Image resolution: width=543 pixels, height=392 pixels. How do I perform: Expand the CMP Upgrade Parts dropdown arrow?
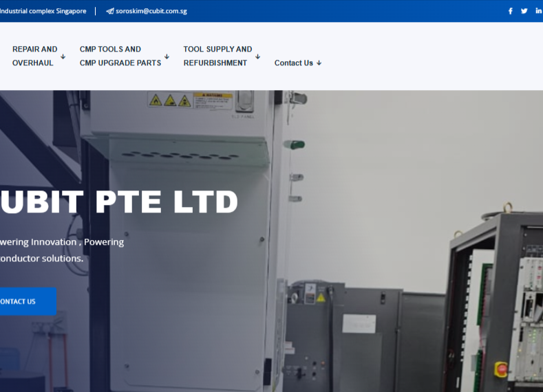pyautogui.click(x=167, y=56)
